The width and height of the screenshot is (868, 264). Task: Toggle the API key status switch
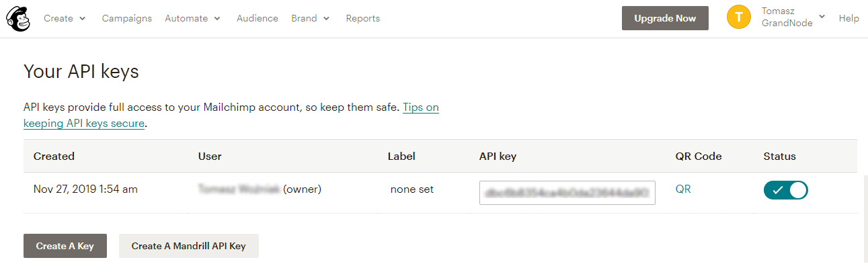tap(785, 190)
